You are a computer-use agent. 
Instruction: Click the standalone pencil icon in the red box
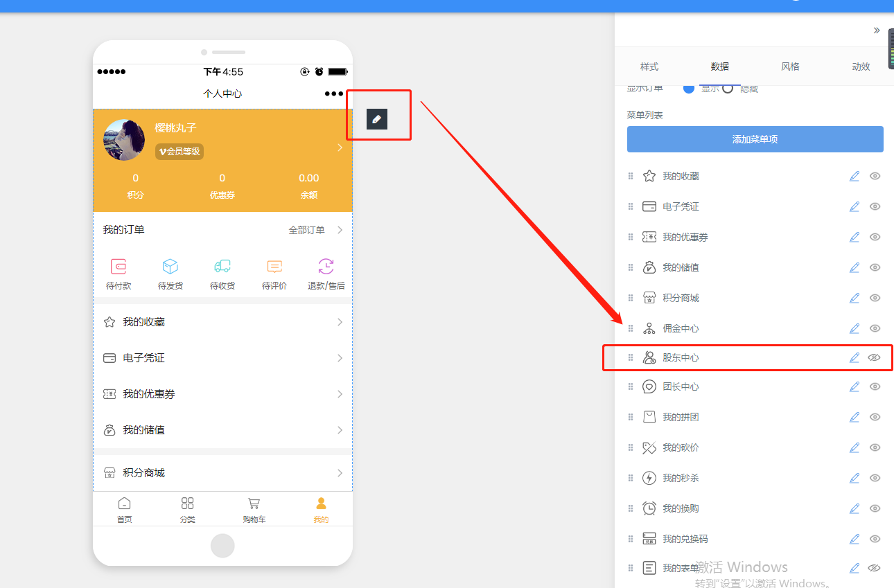point(376,118)
